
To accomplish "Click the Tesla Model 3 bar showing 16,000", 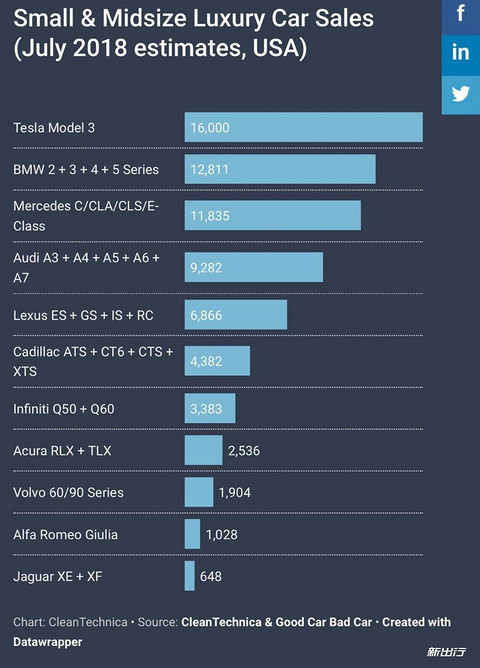I will point(304,127).
